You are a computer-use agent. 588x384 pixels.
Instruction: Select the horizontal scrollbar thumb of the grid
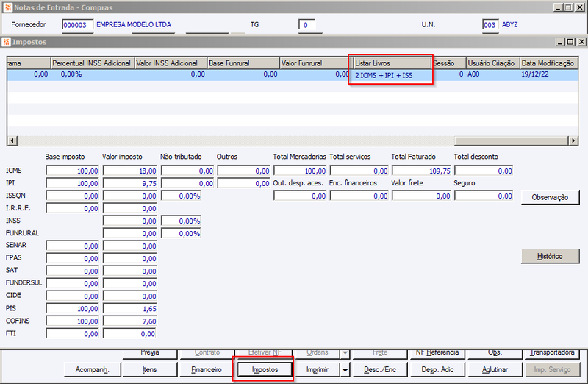511,141
